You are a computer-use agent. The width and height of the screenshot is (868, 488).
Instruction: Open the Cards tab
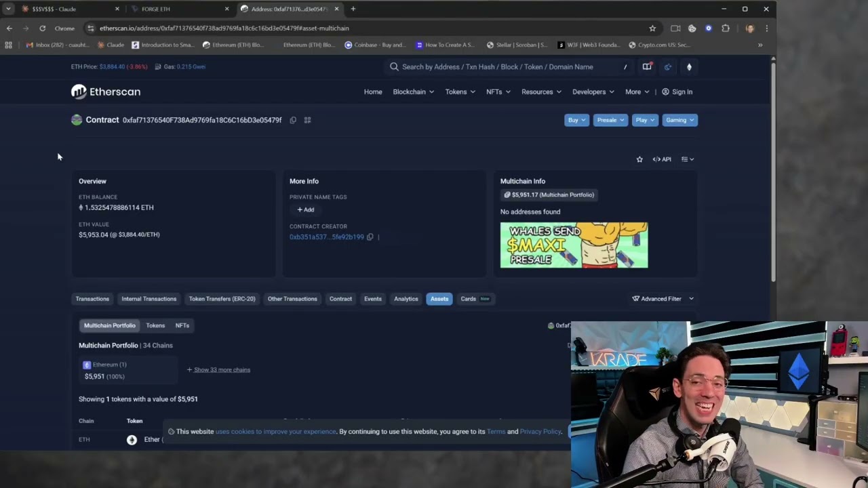pyautogui.click(x=475, y=299)
